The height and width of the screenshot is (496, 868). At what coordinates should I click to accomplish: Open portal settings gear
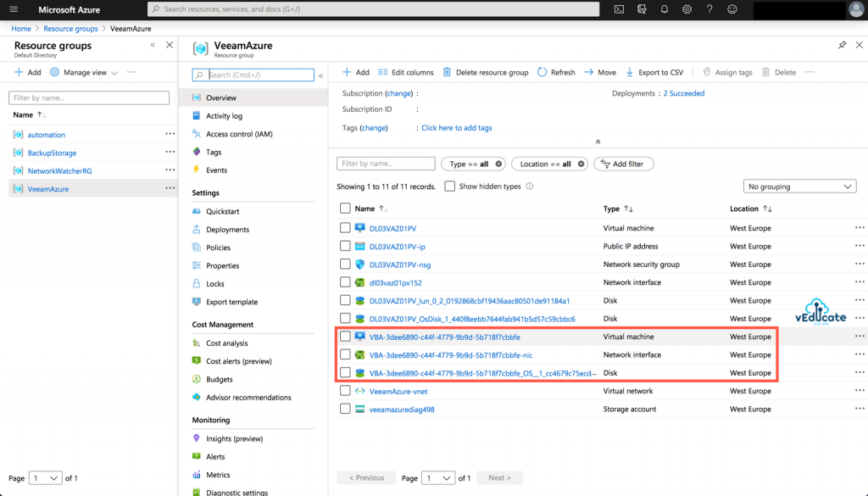[687, 9]
